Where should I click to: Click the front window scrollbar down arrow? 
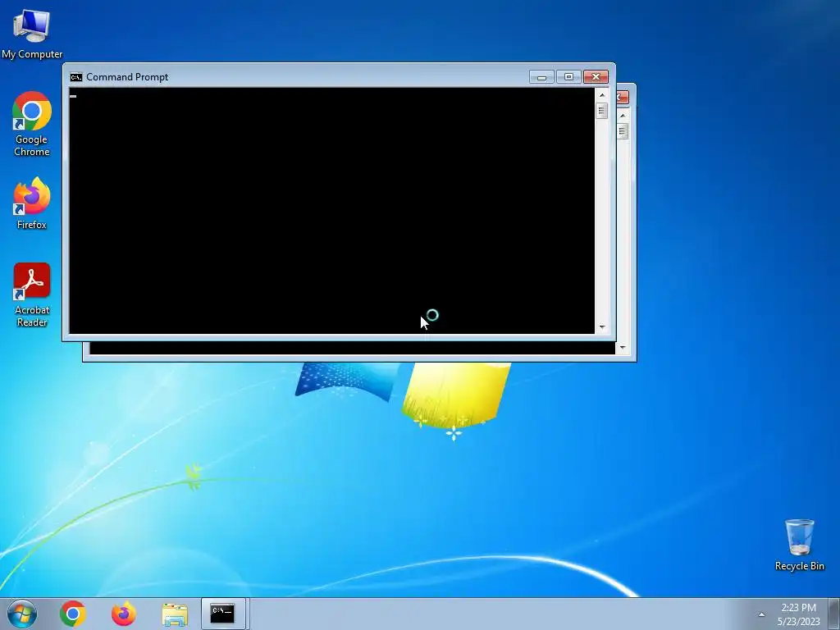click(602, 326)
